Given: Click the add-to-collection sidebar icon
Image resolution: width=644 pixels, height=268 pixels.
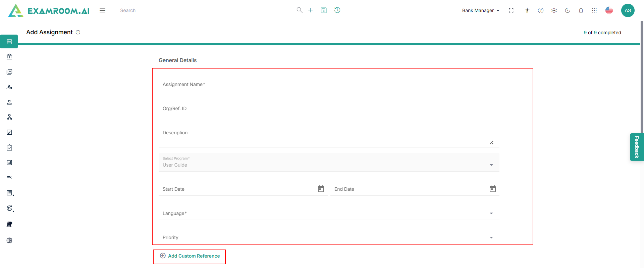Looking at the screenshot, I should click(9, 72).
